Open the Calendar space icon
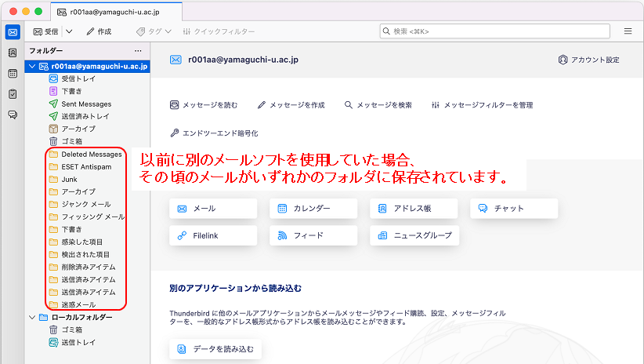 [x=13, y=74]
